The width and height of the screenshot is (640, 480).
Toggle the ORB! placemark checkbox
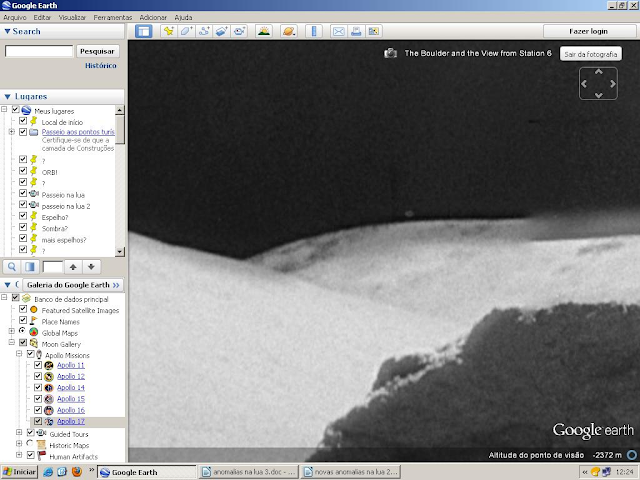(23, 171)
